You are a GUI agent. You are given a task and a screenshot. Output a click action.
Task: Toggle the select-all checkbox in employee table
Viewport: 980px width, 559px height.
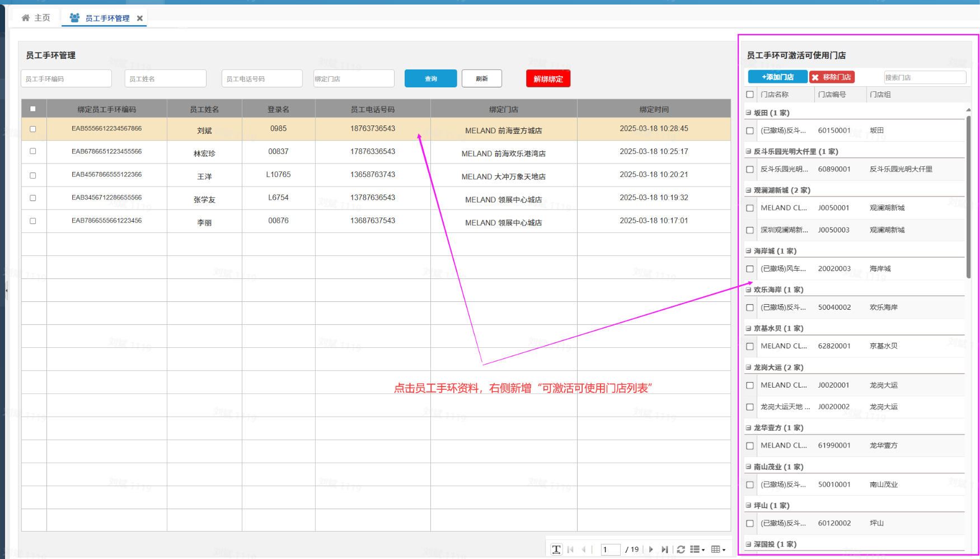[33, 109]
